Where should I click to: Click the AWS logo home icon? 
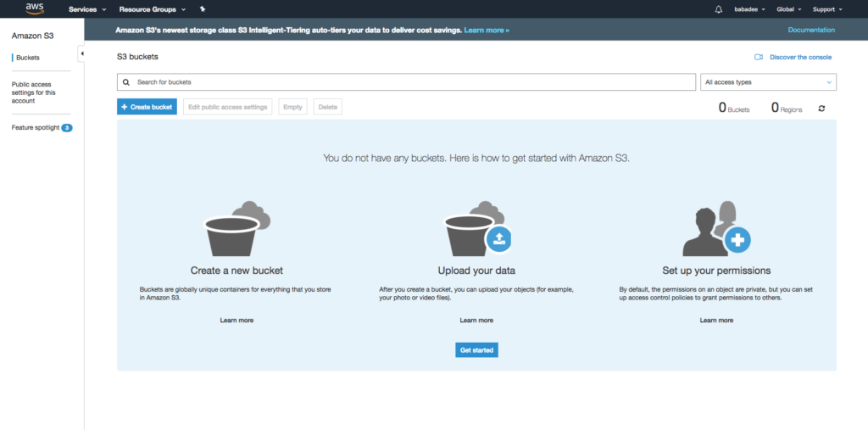34,8
